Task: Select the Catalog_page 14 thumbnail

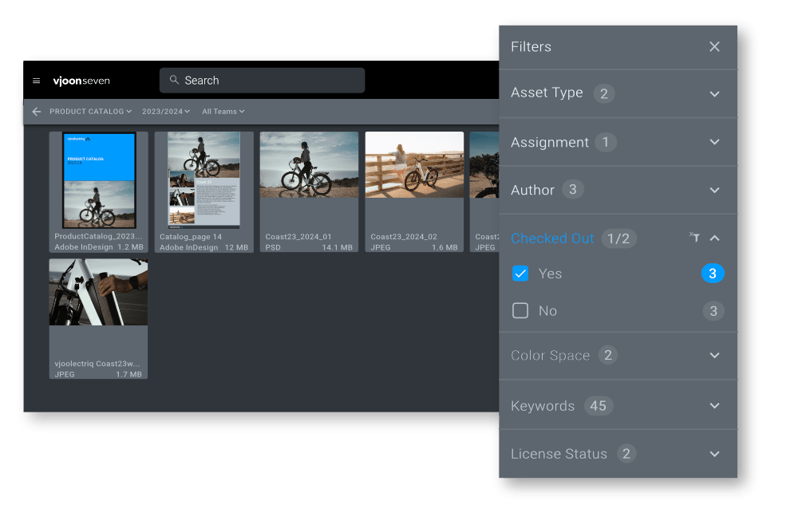Action: click(204, 181)
